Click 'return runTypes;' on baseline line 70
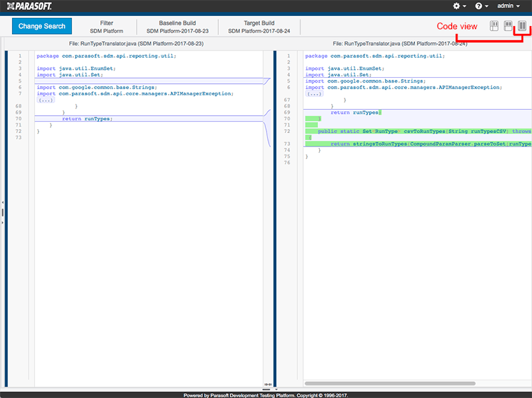 (87, 119)
